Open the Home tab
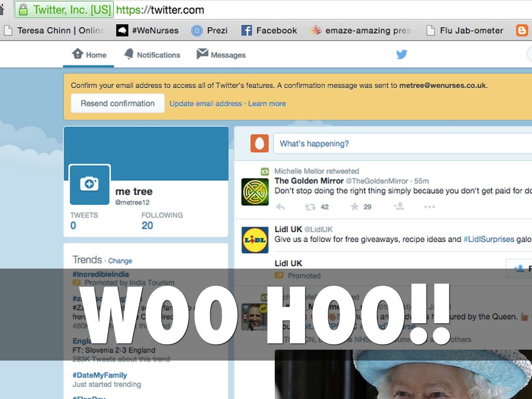Viewport: 532px width, 399px height. 89,55
